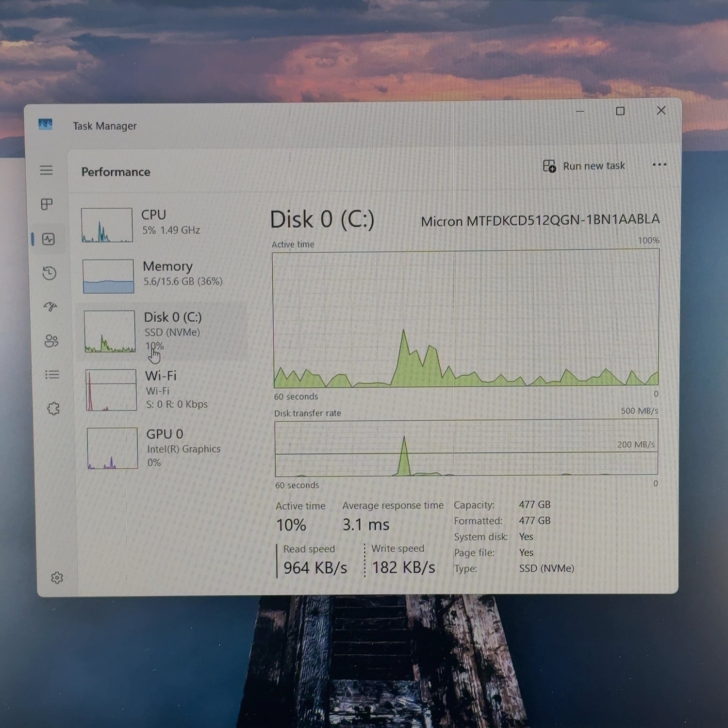Open Task Manager settings gear
This screenshot has width=728, height=728.
pyautogui.click(x=57, y=578)
